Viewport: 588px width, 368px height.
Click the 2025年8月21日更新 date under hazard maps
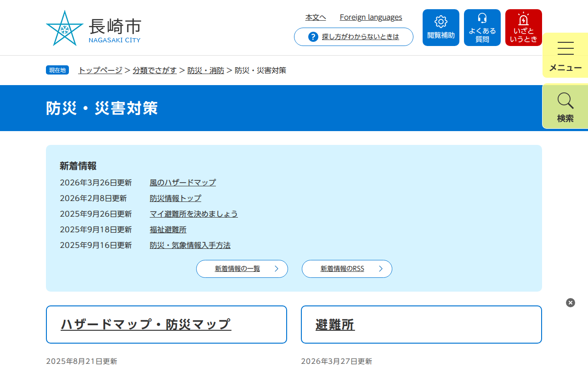[x=82, y=362]
